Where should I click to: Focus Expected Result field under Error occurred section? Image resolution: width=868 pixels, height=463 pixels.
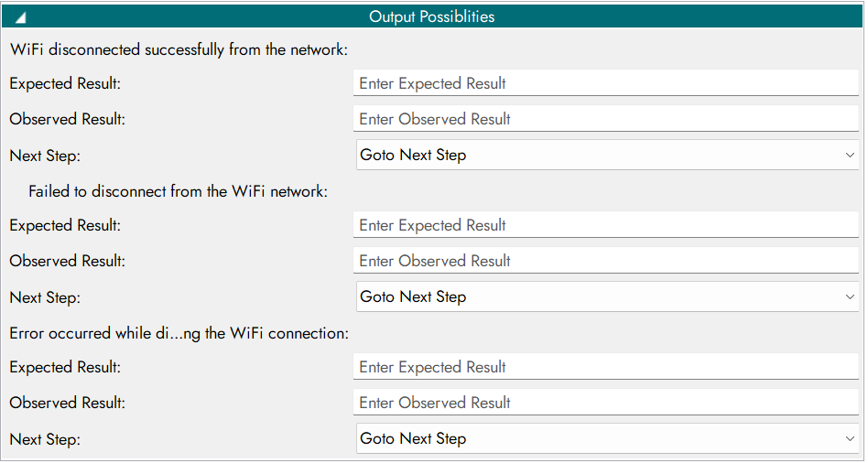606,367
